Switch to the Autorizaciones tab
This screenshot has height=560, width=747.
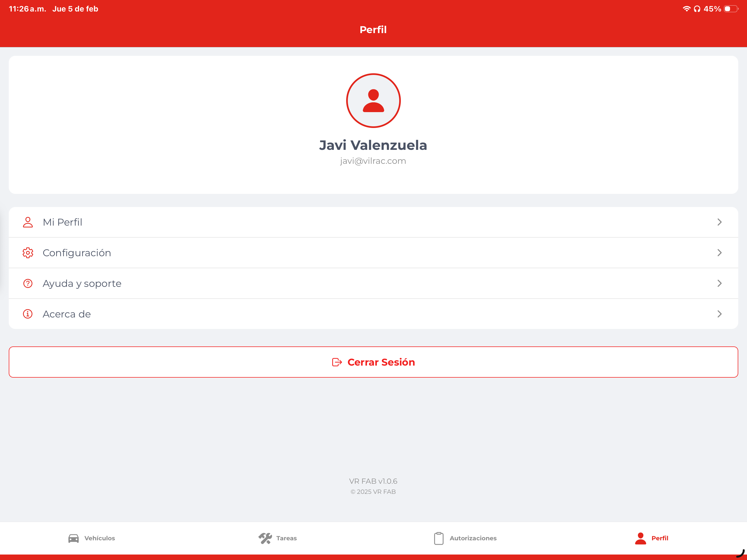465,538
